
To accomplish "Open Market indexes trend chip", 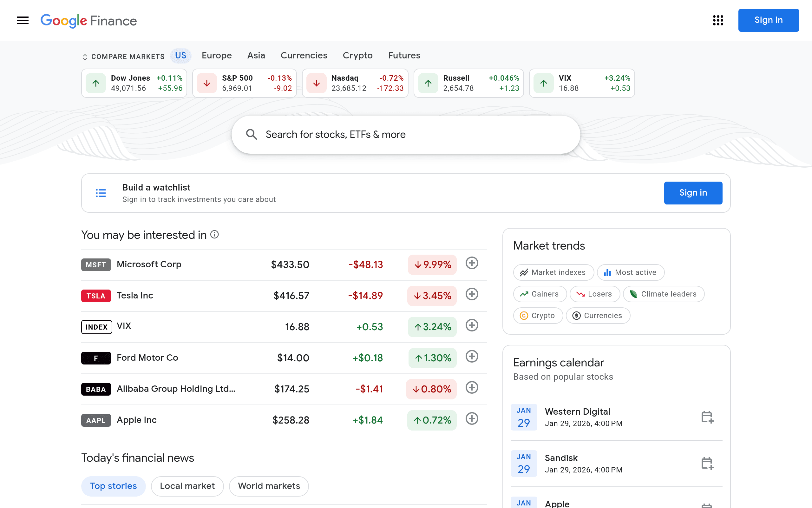I will point(553,272).
